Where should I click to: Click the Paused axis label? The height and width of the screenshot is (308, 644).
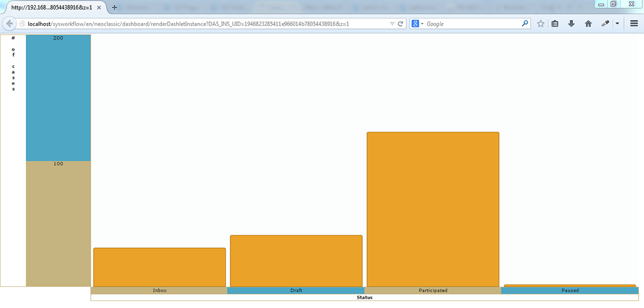click(x=570, y=290)
